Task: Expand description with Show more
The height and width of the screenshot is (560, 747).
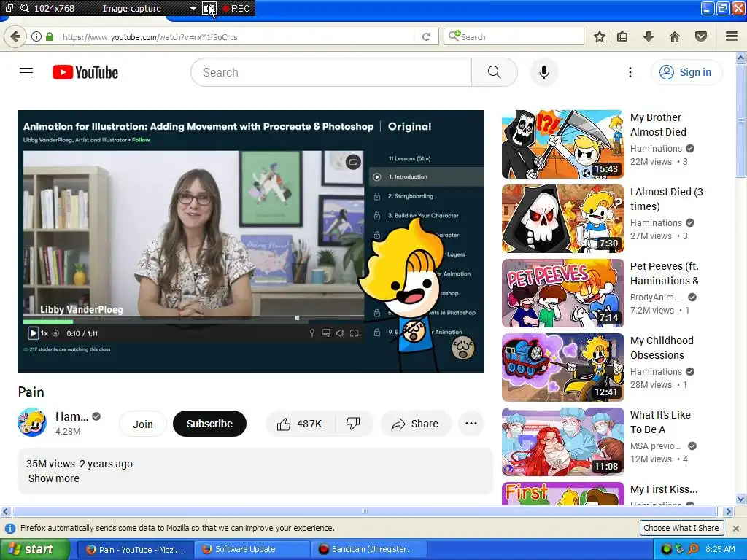Action: pos(53,478)
